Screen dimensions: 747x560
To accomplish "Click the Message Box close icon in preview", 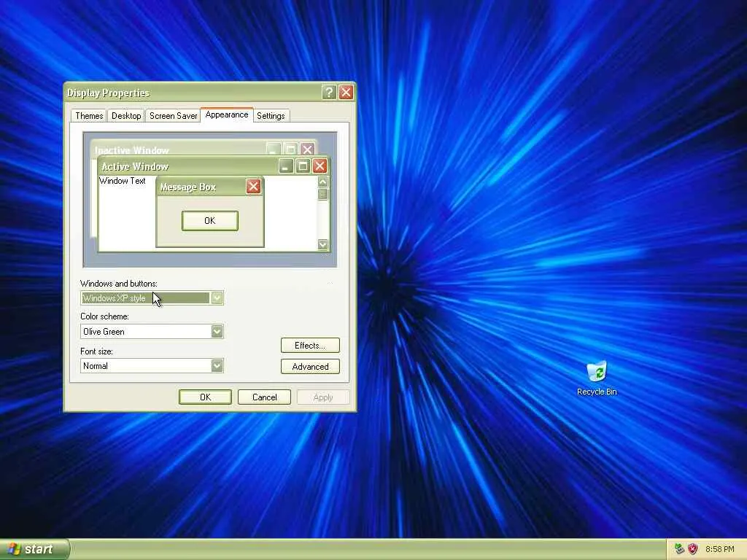I will click(253, 186).
